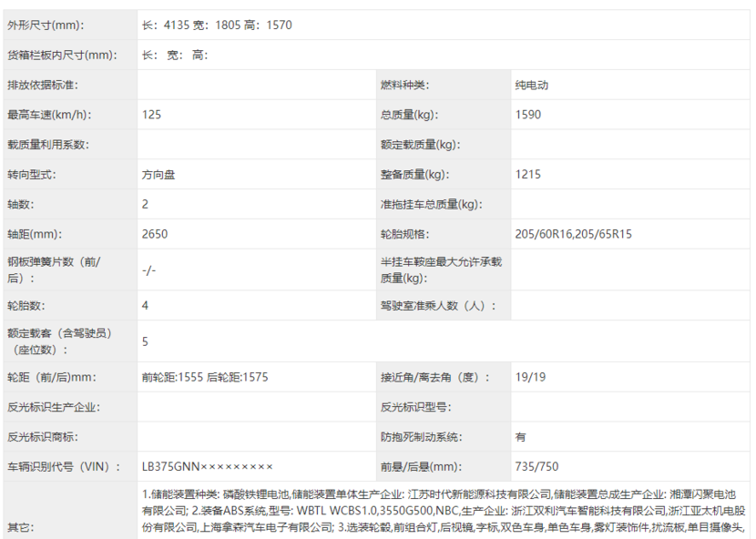This screenshot has width=756, height=539.
Task: Click the 半挂车鞍座最大允许承载质量 label
Action: [441, 270]
